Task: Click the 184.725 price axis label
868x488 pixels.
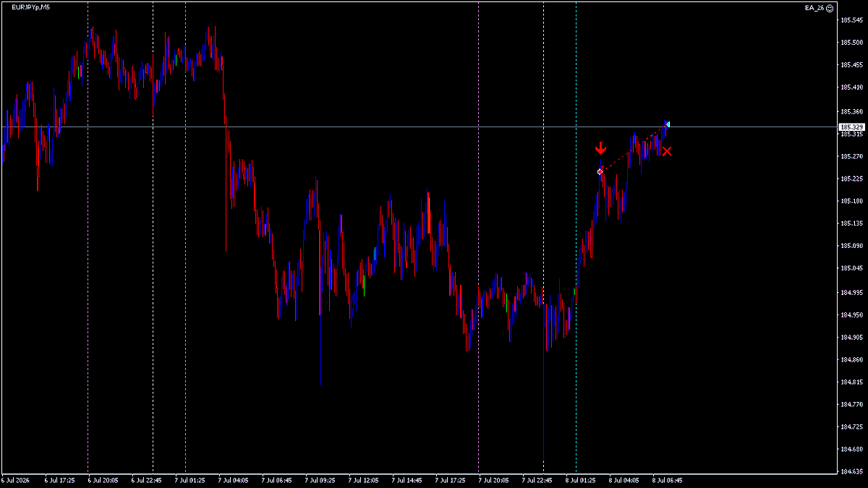Action: (851, 427)
